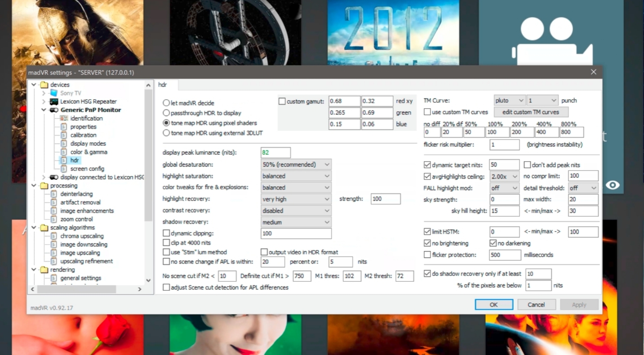Click the screen config page icon
This screenshot has height=355, width=644.
(64, 169)
